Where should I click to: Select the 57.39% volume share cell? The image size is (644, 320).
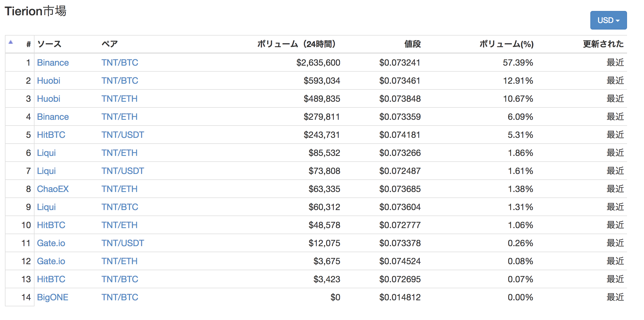pos(518,63)
